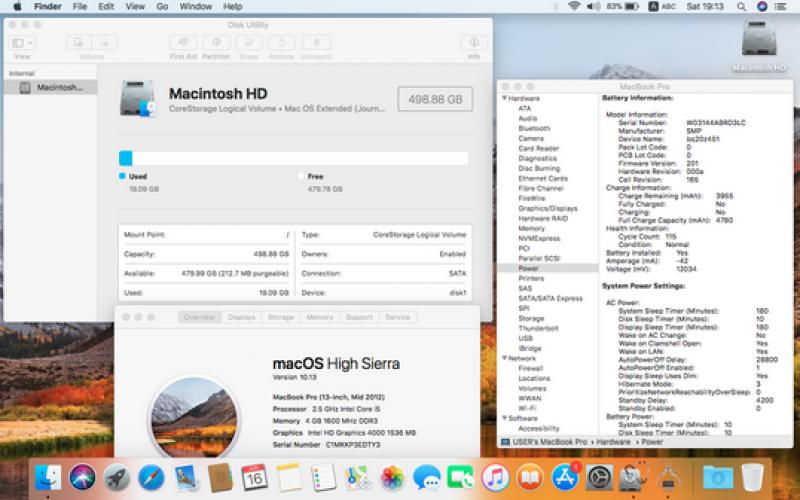The height and width of the screenshot is (500, 800).
Task: Open System Preferences gear in the Dock
Action: coord(599,478)
